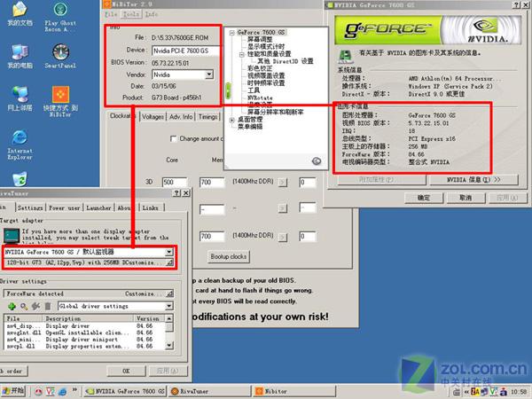Open the Internet Explorer desktop icon
This screenshot has height=399, width=532.
coord(20,145)
